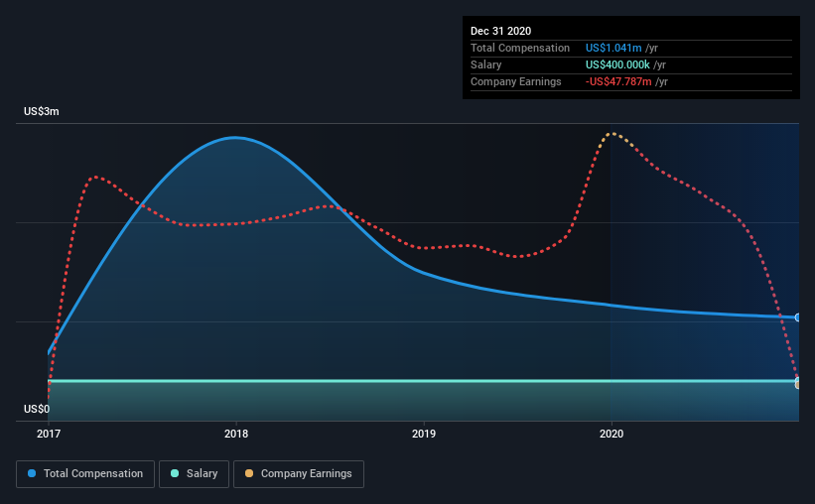Toggle the Company Earnings legend item
The height and width of the screenshot is (504, 815).
[299, 474]
